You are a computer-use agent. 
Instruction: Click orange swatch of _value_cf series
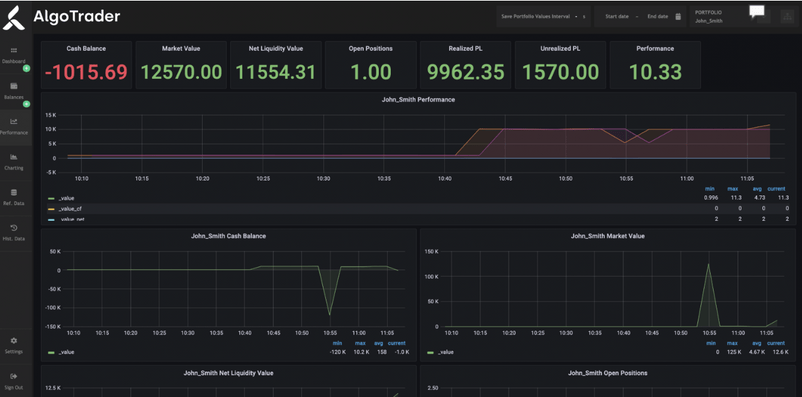click(x=51, y=209)
